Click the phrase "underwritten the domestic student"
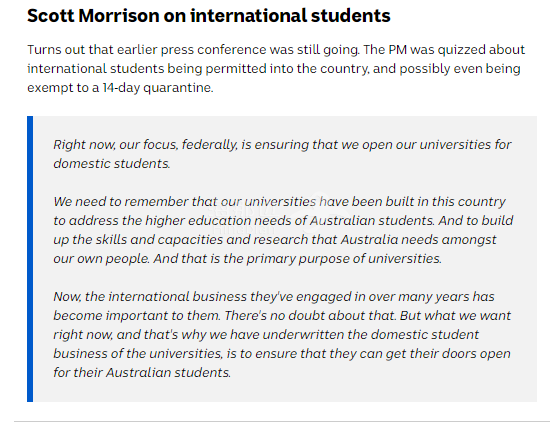 (x=370, y=335)
